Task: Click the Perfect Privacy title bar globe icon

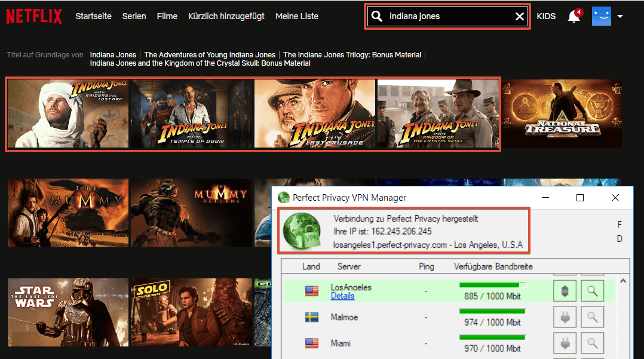Action: [x=283, y=198]
